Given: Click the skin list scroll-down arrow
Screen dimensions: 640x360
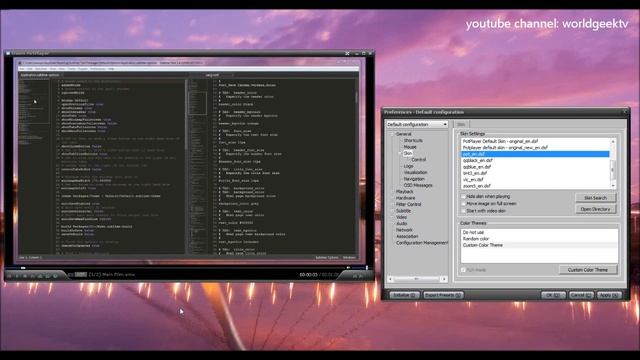Looking at the screenshot, I should [x=613, y=186].
